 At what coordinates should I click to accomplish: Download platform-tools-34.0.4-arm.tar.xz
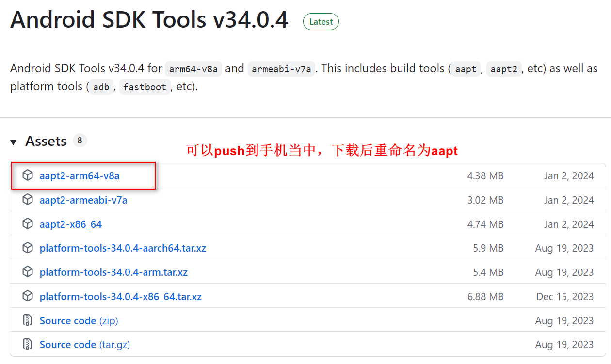113,272
